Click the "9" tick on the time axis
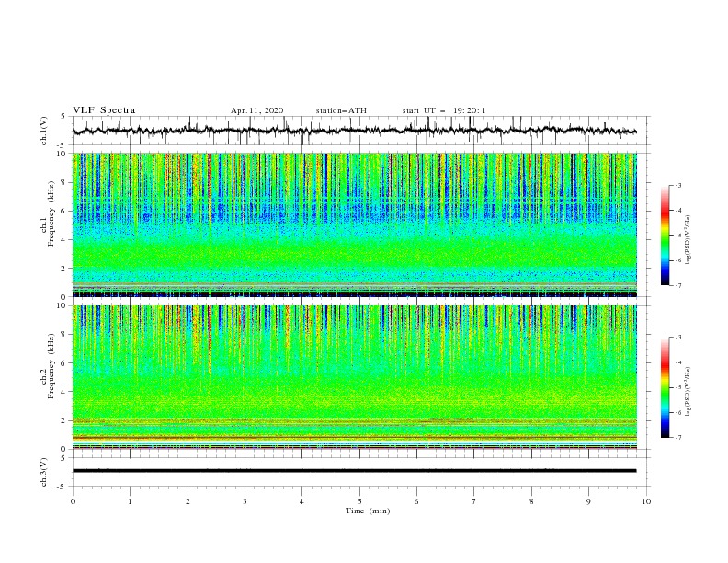 click(588, 501)
